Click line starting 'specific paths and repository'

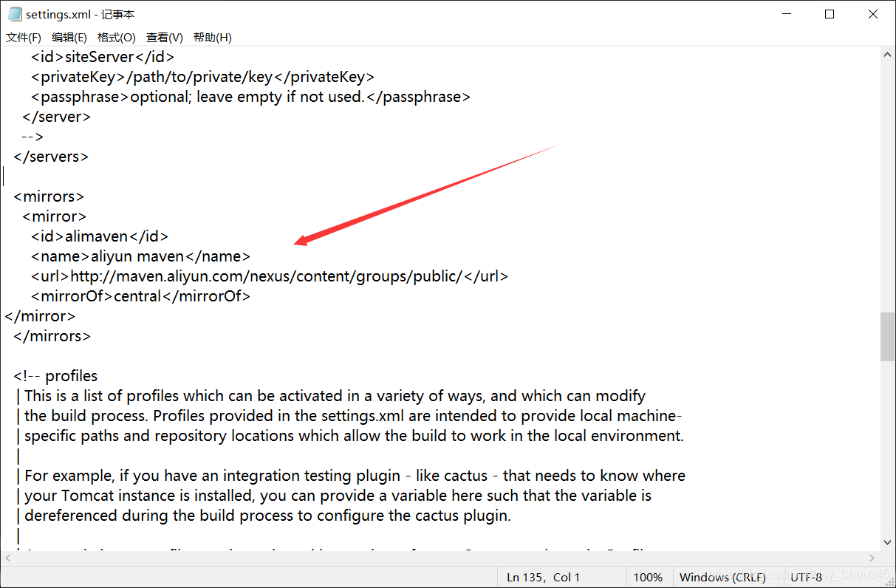349,436
